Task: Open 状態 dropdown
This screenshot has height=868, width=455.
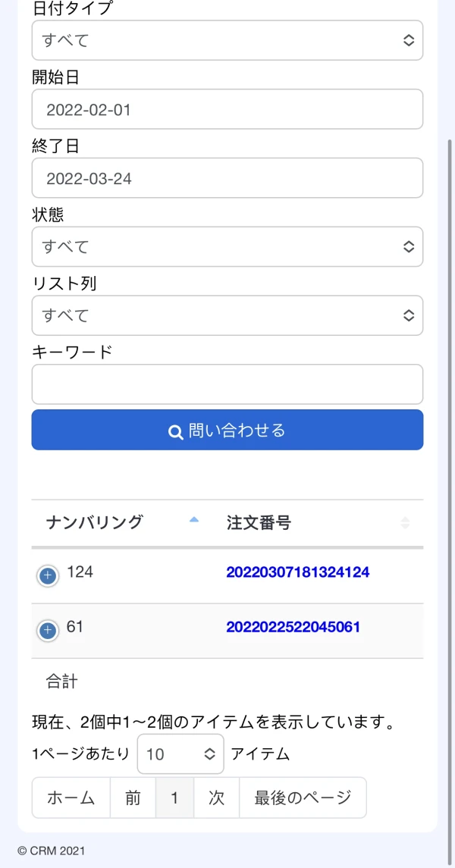Action: click(x=227, y=246)
